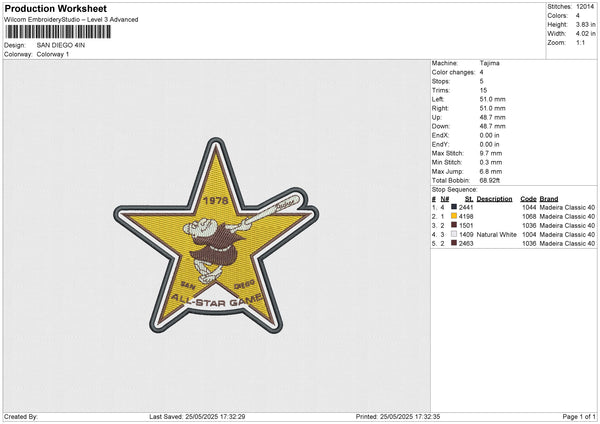Image resolution: width=600 pixels, height=424 pixels.
Task: Click the 'Up:' measurement label
Action: point(437,117)
